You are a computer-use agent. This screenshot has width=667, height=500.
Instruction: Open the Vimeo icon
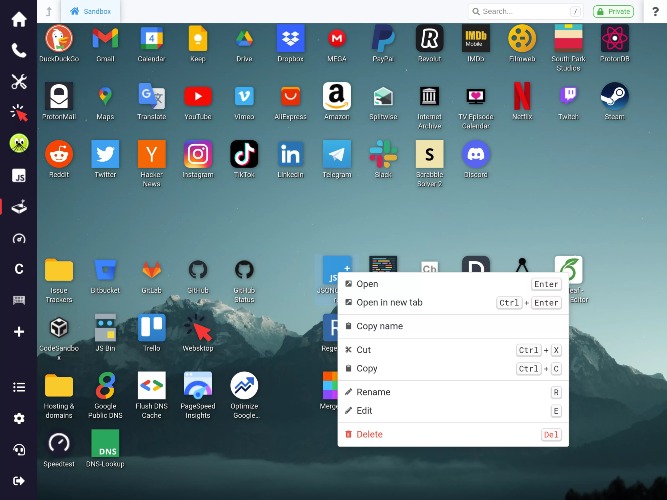[244, 96]
